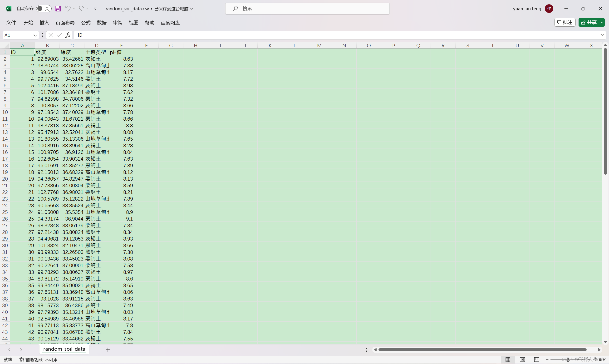Click cell containing 经度
Viewport: 609px width, 364px height.
(47, 52)
